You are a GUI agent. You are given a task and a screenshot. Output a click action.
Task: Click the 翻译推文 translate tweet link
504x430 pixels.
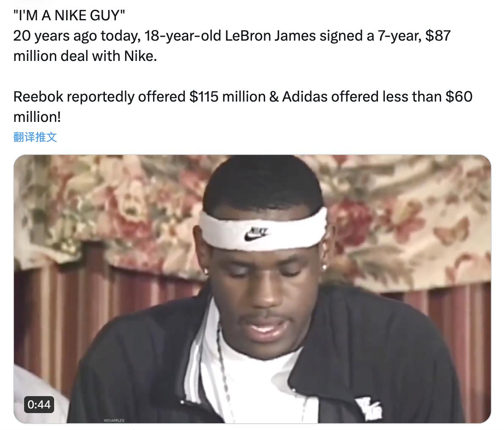point(35,137)
